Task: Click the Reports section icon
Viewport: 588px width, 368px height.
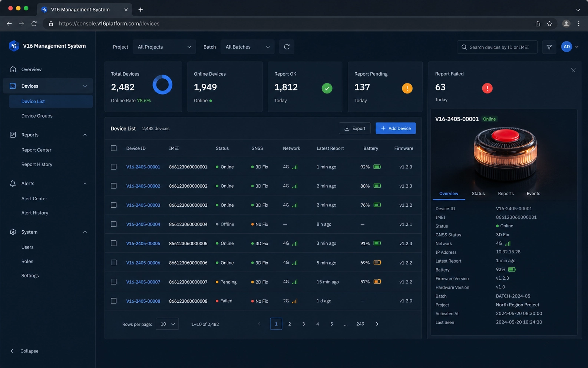Action: 13,135
